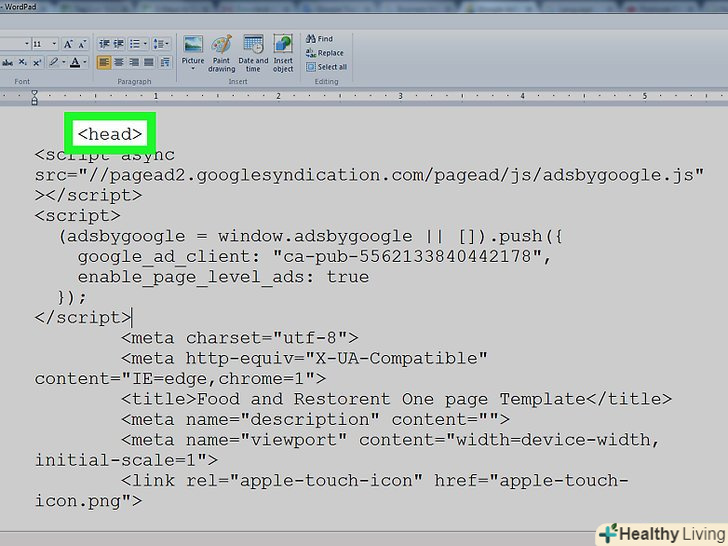Viewport: 728px width, 546px height.
Task: Apply subscript formatting
Action: 22,62
